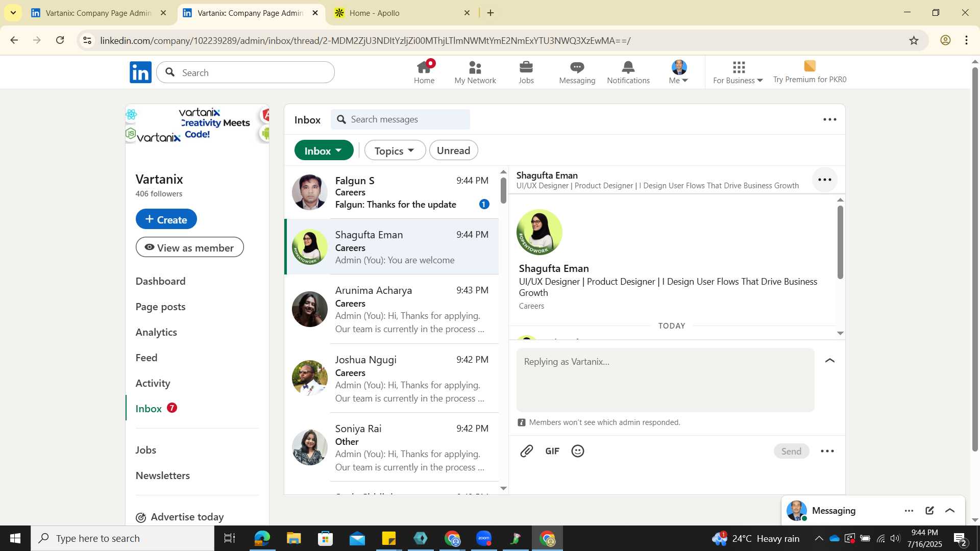
Task: Click View as member button
Action: (x=189, y=247)
